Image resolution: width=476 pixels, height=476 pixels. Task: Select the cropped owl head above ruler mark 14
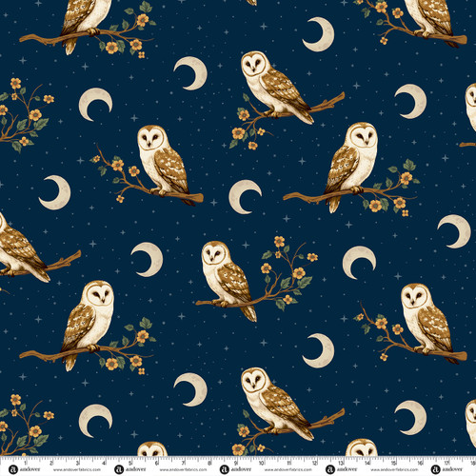coord(362,447)
